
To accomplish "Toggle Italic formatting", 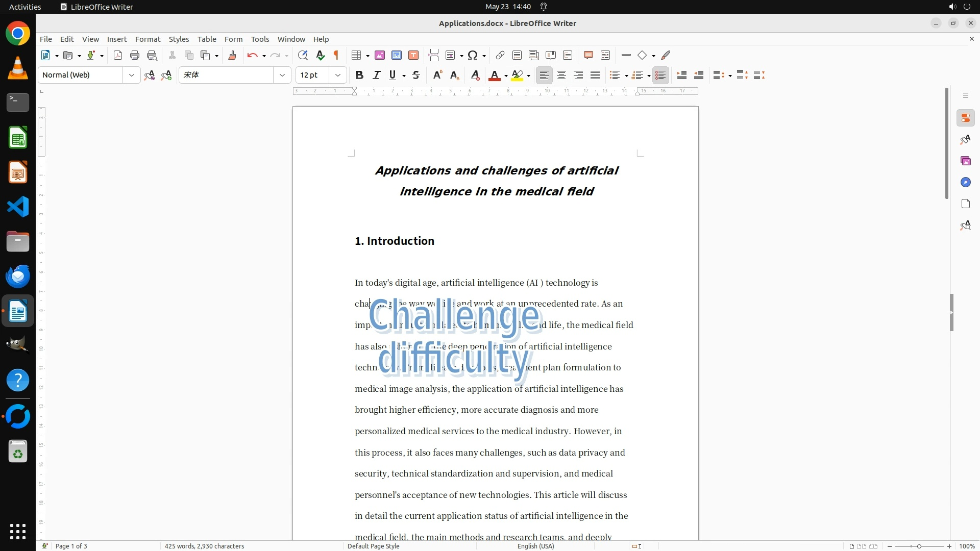I will (x=376, y=76).
